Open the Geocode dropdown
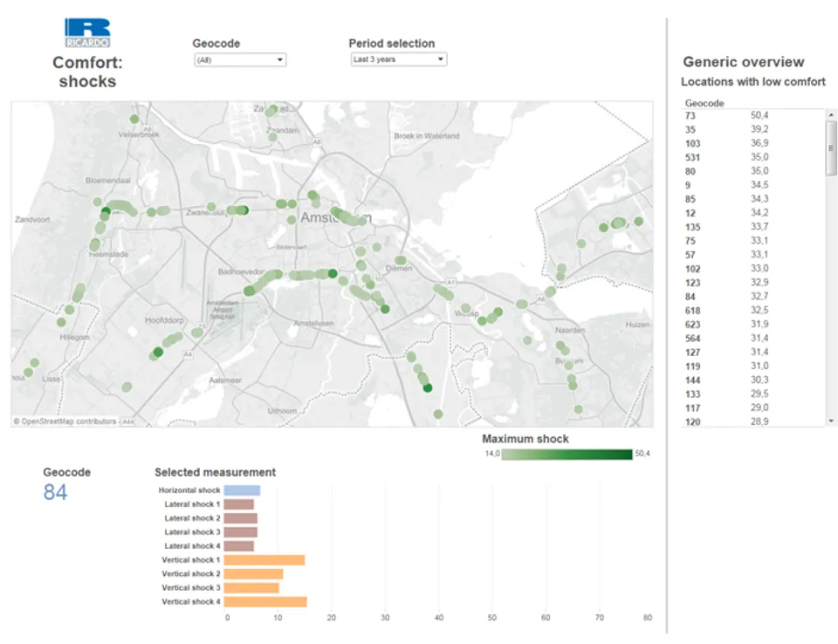Viewport: 838px width, 644px height. click(x=239, y=60)
